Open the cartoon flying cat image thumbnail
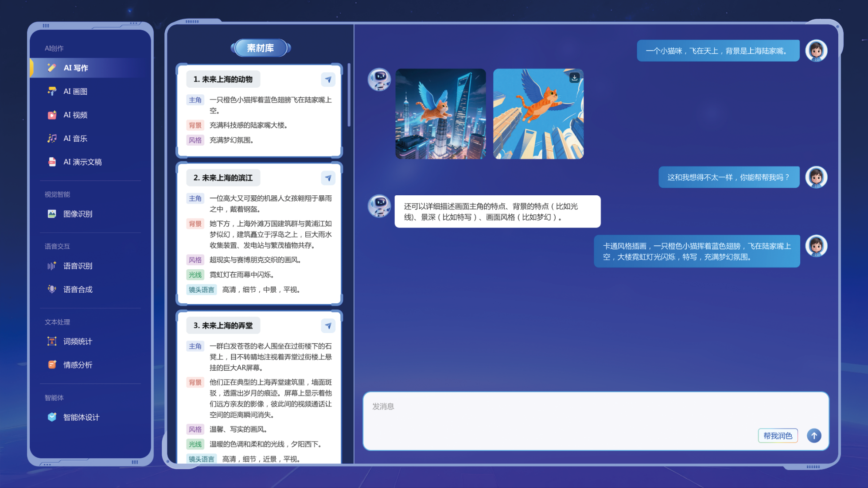 coord(538,114)
